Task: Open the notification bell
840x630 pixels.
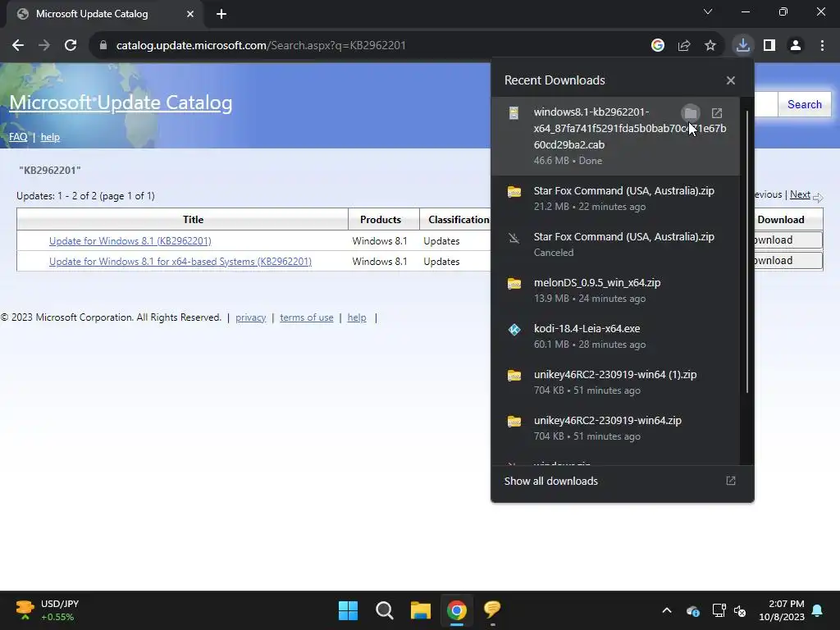Action: click(x=818, y=610)
